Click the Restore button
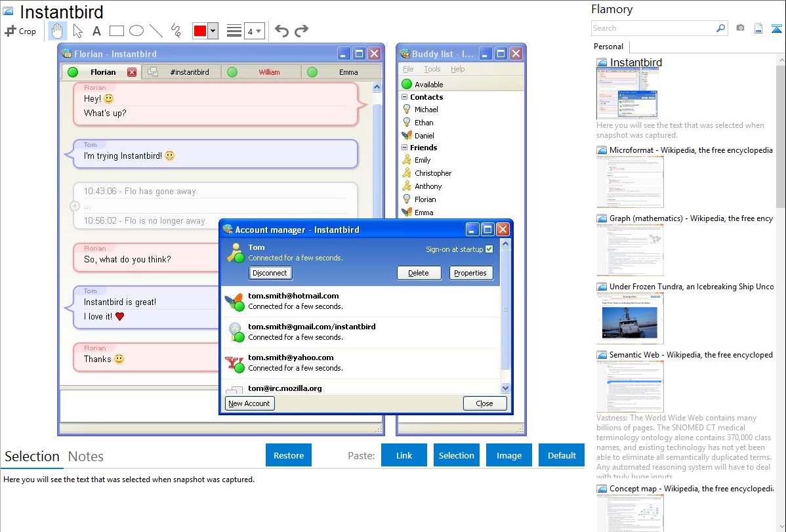This screenshot has width=786, height=532. (x=289, y=455)
